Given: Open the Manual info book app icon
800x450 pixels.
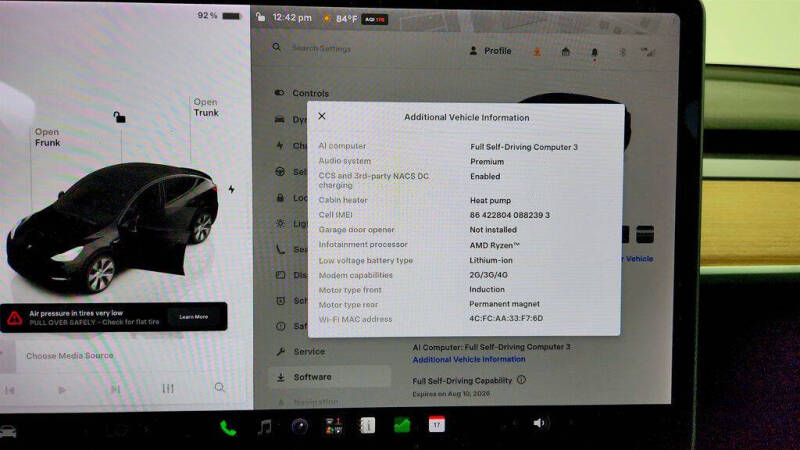Looking at the screenshot, I should click(367, 425).
